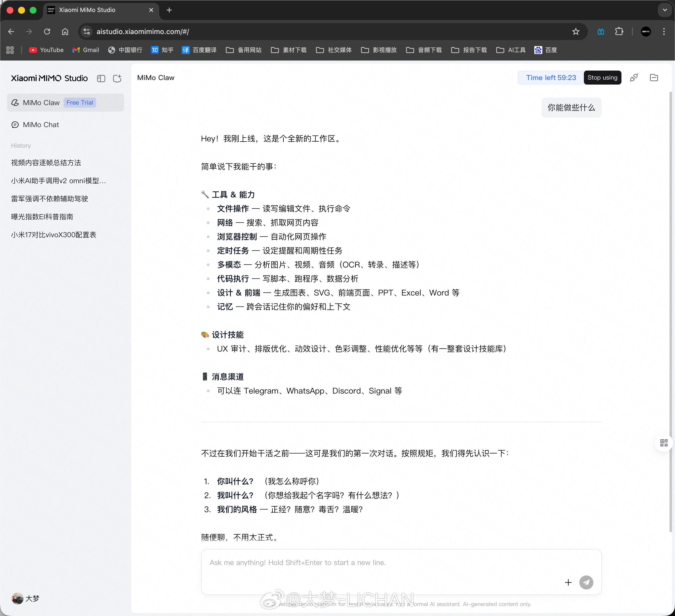Image resolution: width=675 pixels, height=616 pixels.
Task: Click the Stop using button
Action: [x=602, y=77]
